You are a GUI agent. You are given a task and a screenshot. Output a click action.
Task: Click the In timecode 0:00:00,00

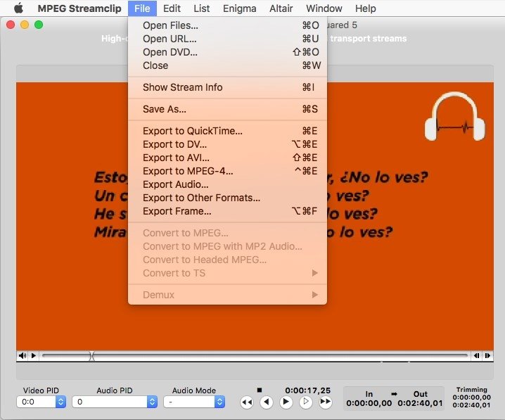[369, 403]
